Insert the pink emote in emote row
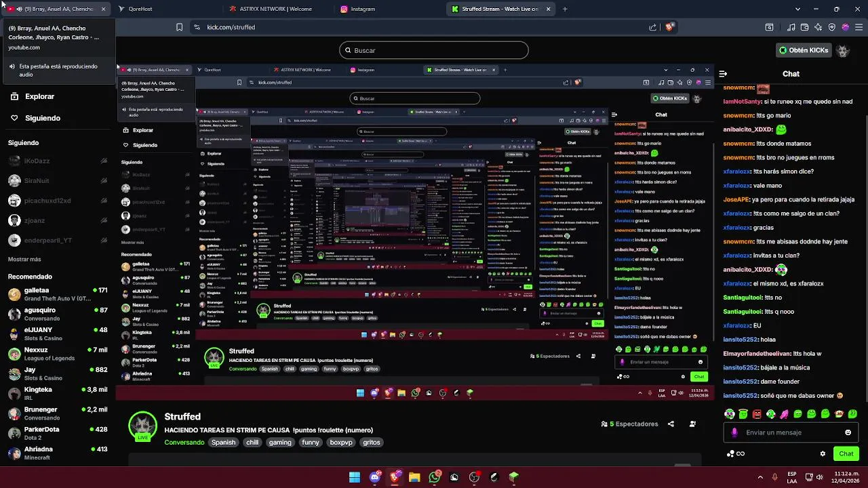868x488 pixels. coord(785,413)
